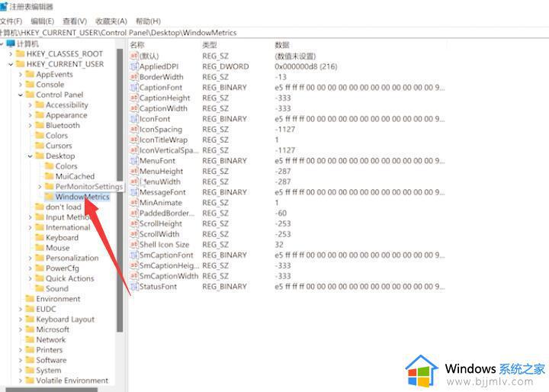Click the Cursors folder icon

(x=40, y=146)
